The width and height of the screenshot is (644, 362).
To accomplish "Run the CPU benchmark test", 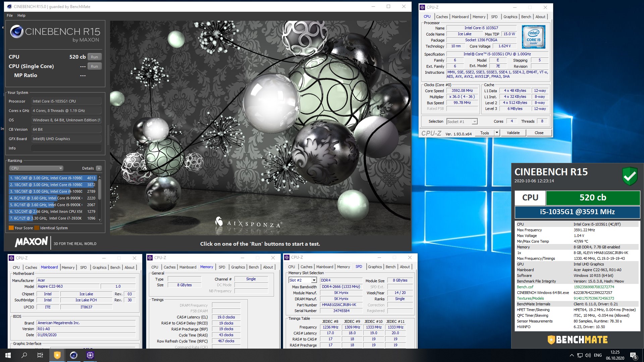I will 95,57.
